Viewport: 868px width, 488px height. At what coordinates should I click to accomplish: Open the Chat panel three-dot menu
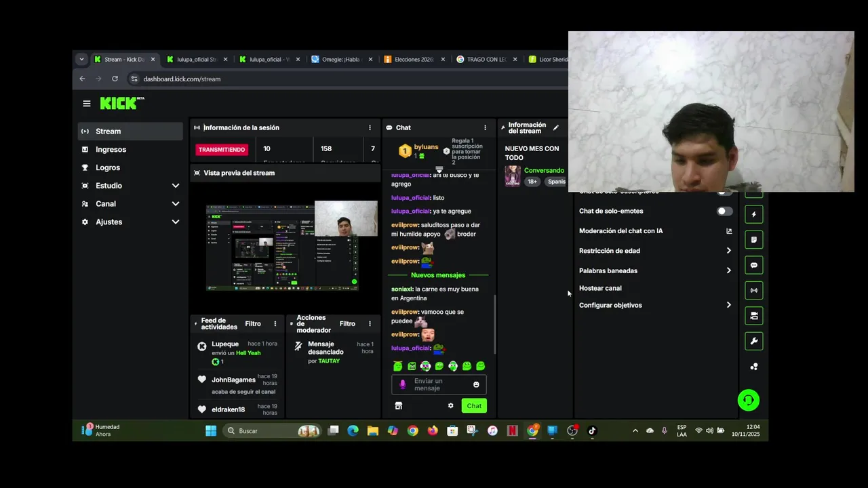485,127
